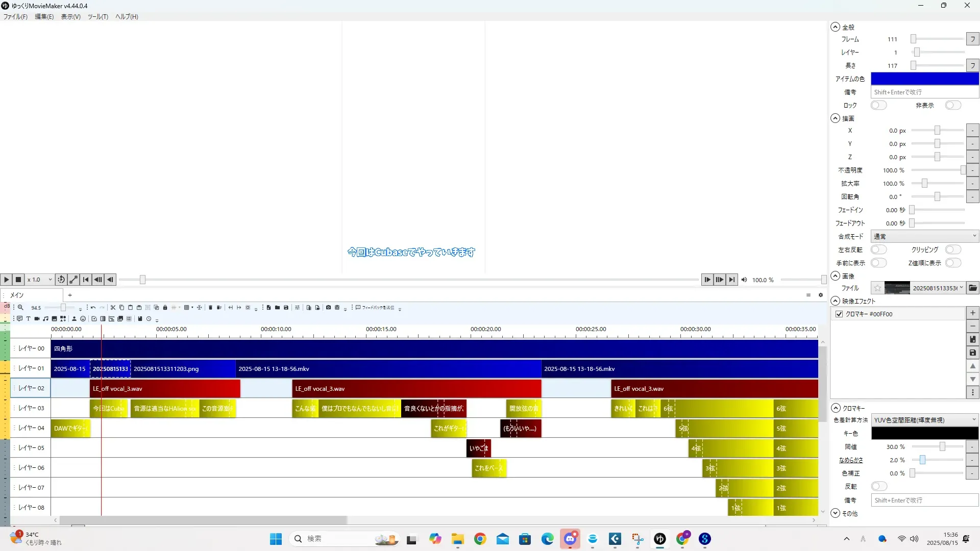Click the blue アイテムの色 color swatch
Viewport: 980px width, 551px height.
[x=924, y=79]
